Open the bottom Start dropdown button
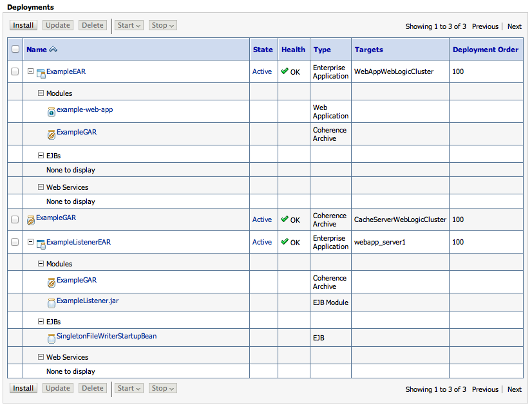 coord(129,388)
